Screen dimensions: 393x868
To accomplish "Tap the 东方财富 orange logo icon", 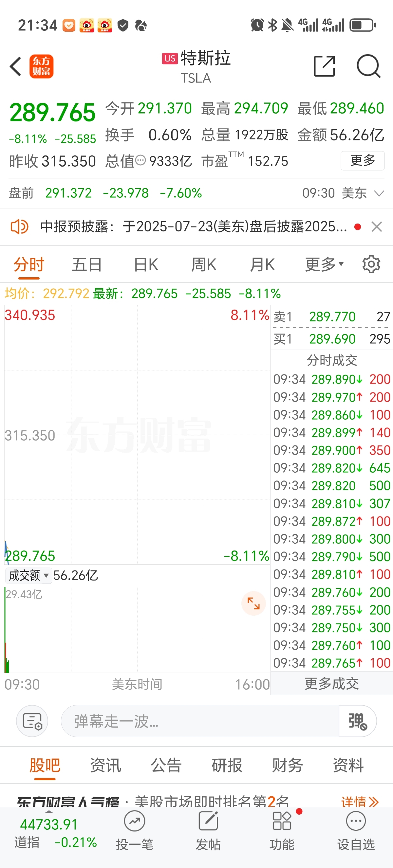I will click(42, 66).
